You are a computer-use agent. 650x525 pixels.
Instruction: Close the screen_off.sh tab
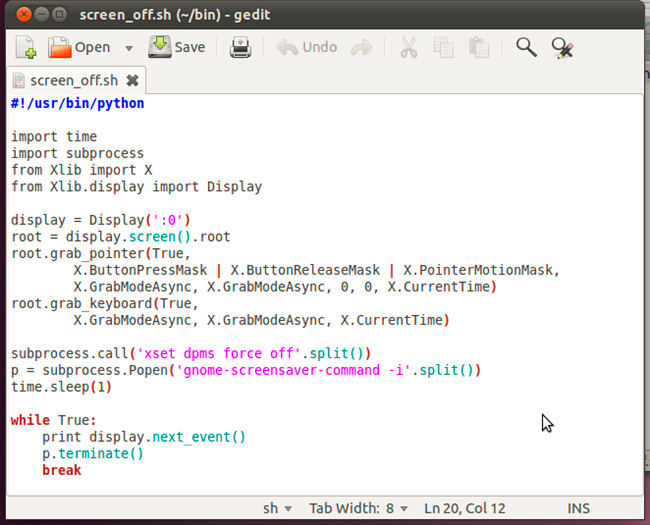[132, 80]
